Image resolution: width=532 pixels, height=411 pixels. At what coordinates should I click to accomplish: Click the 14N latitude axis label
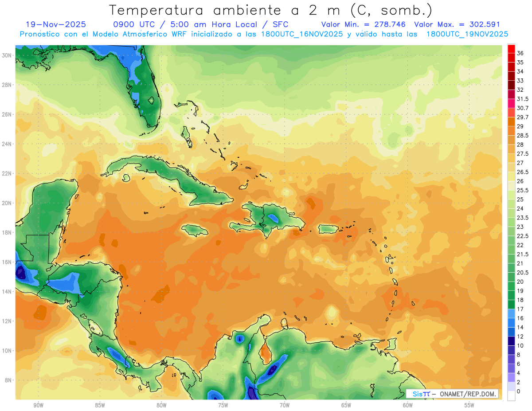click(6, 291)
